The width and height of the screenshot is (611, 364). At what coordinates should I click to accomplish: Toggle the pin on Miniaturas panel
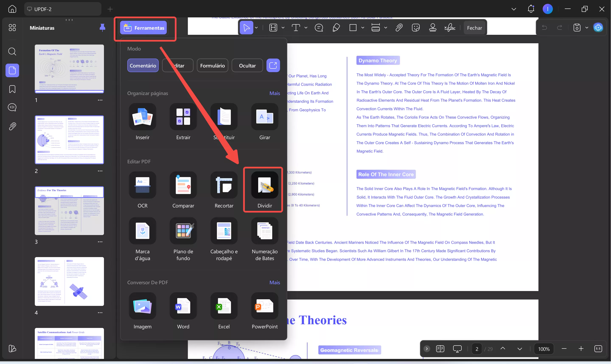click(x=102, y=28)
